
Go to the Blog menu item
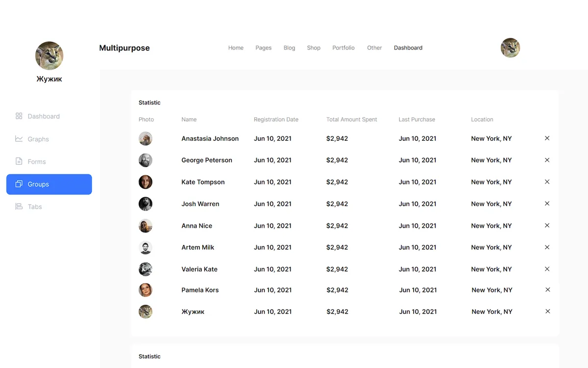(289, 48)
